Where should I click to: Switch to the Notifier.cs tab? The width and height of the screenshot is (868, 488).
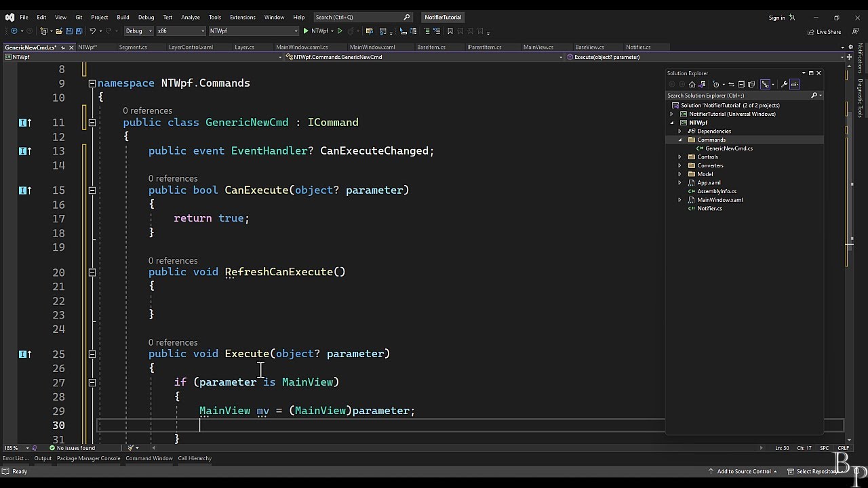coord(638,47)
